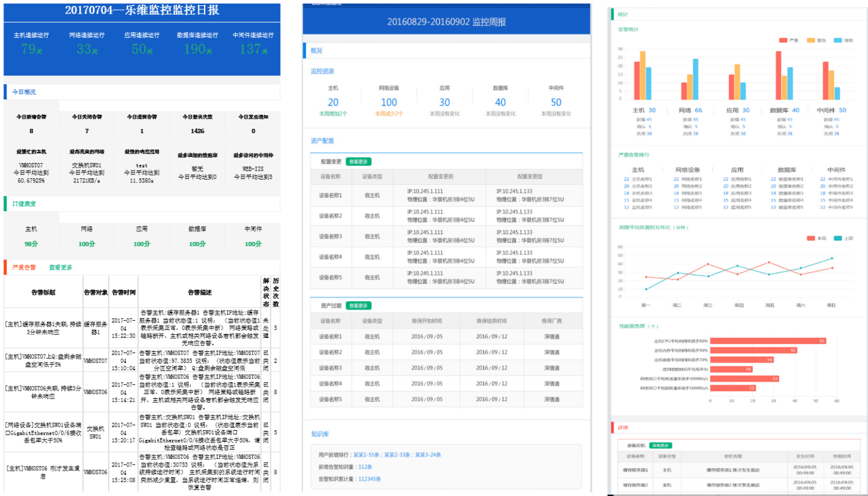Click highest-traffic network 交换机SW01
Viewport: 868px width, 496px height.
point(86,165)
